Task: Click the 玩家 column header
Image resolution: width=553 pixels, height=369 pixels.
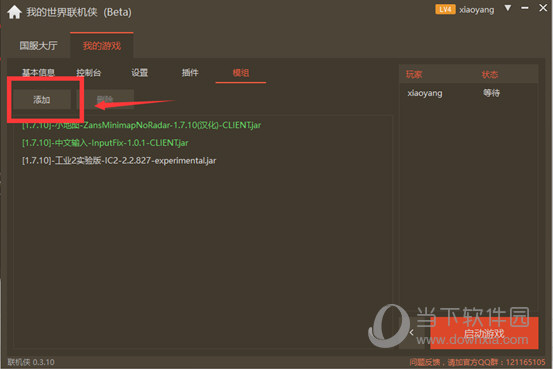Action: click(x=414, y=74)
